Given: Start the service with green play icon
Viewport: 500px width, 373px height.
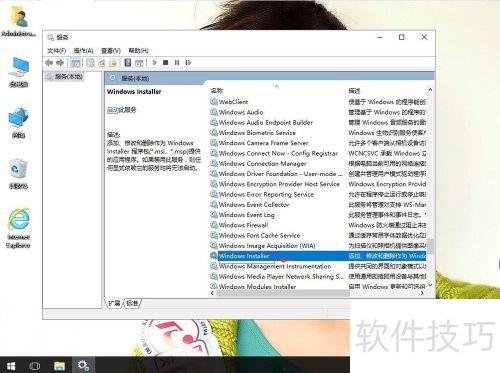Looking at the screenshot, I should pyautogui.click(x=155, y=62).
